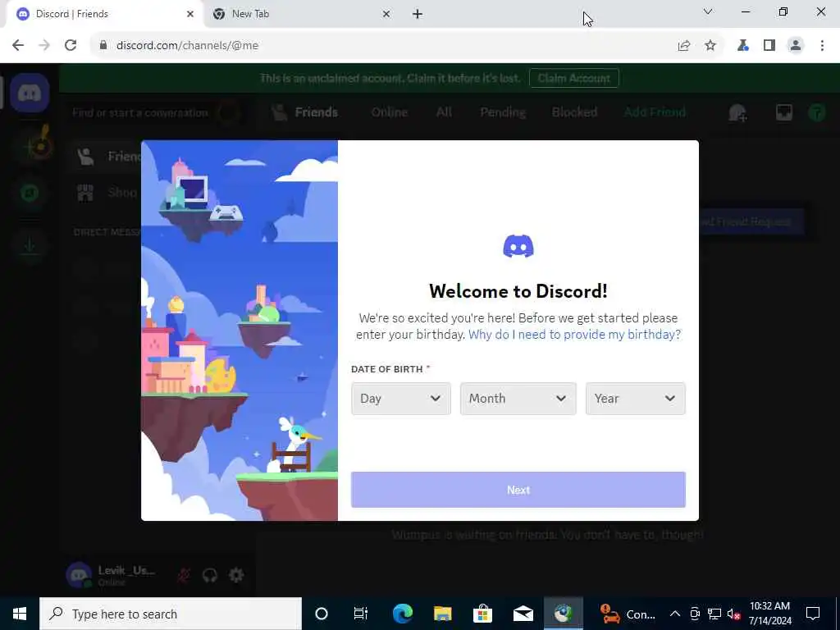This screenshot has height=630, width=840.
Task: Click the Next button in the Welcome dialog
Action: click(x=518, y=490)
